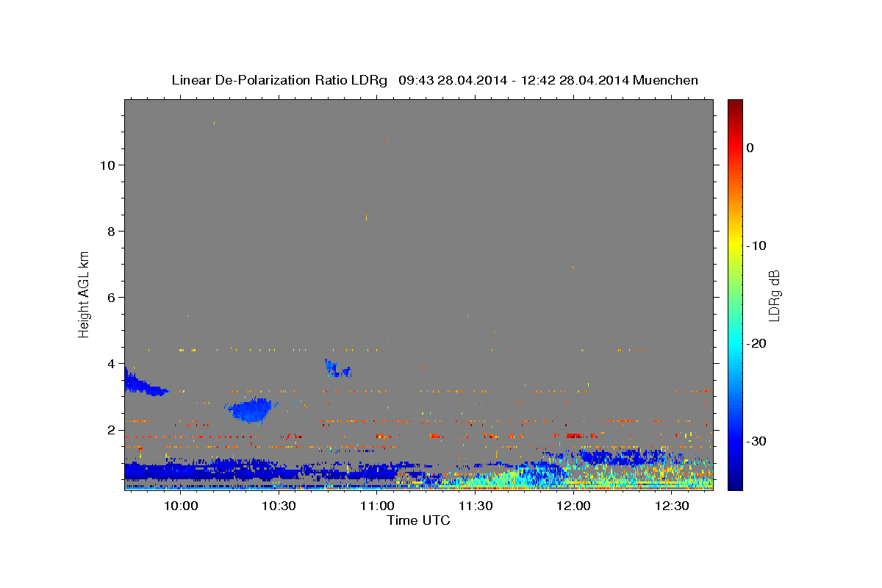Image resolution: width=882 pixels, height=588 pixels.
Task: Click the '11:00' time tick label
Action: coord(376,506)
